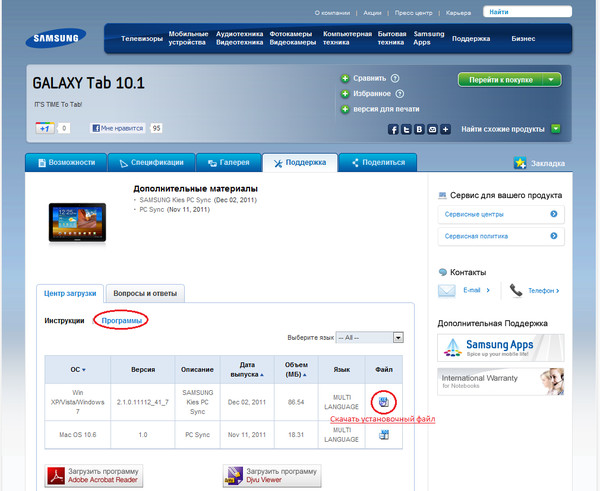Open help question mark beside Сравнить
This screenshot has height=491, width=600.
[x=395, y=78]
